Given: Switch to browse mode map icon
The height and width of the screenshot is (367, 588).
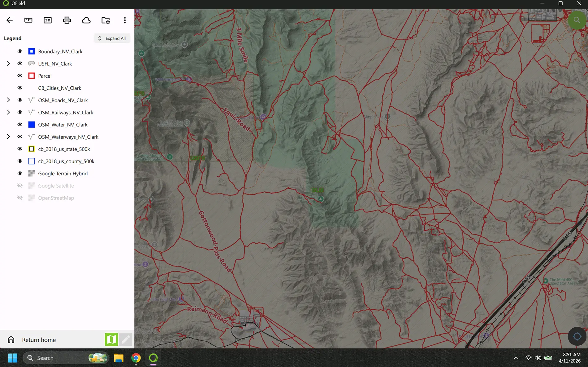Looking at the screenshot, I should [111, 339].
